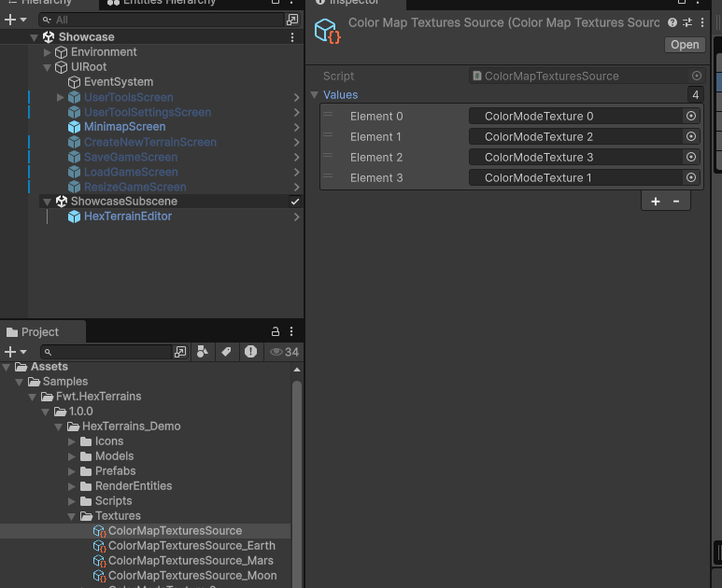
Task: Open the Search by Import Log Type filter
Action: pyautogui.click(x=250, y=352)
